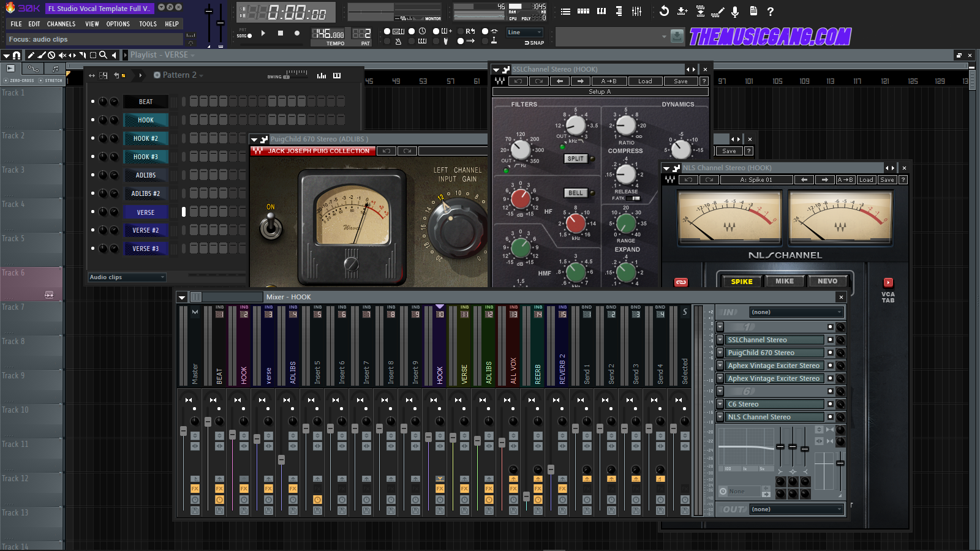980x551 pixels.
Task: Select the Paint brush tool in the Playlist toolbar
Action: tap(41, 55)
